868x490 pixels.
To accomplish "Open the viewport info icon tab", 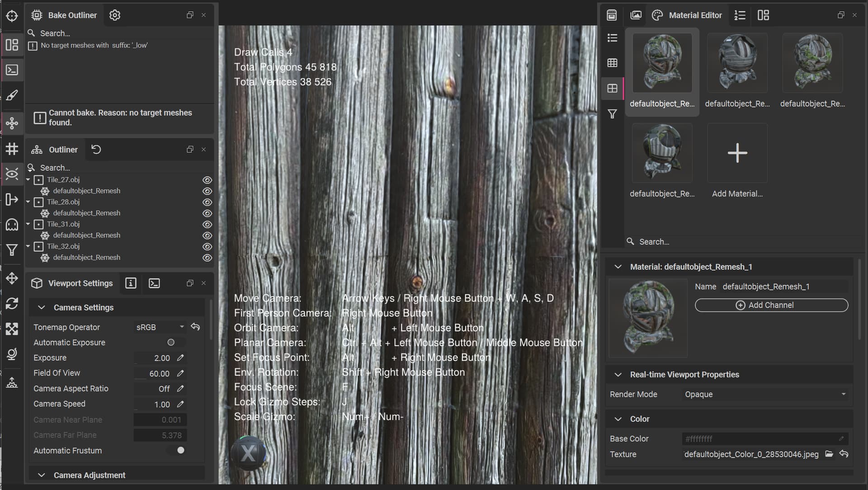I will point(131,283).
